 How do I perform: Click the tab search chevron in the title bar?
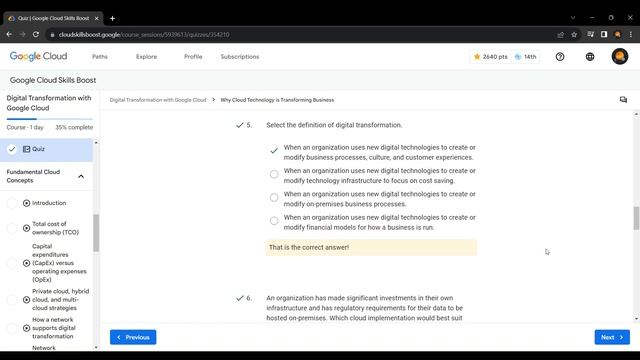tap(573, 18)
